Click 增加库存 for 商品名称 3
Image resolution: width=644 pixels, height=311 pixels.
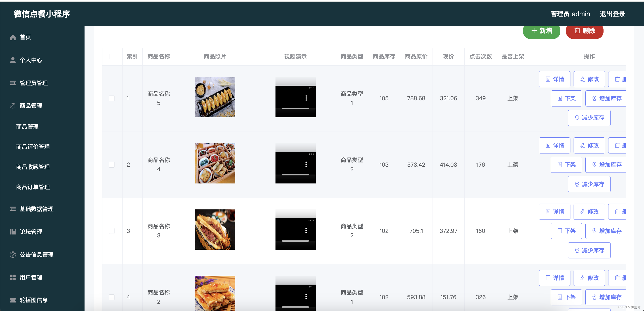pos(606,231)
